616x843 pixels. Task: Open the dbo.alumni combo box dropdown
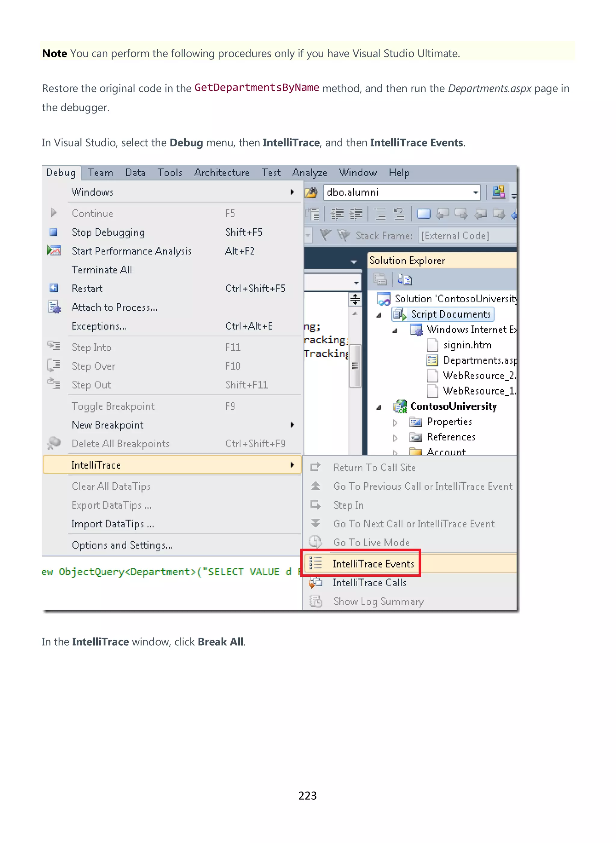tap(476, 193)
